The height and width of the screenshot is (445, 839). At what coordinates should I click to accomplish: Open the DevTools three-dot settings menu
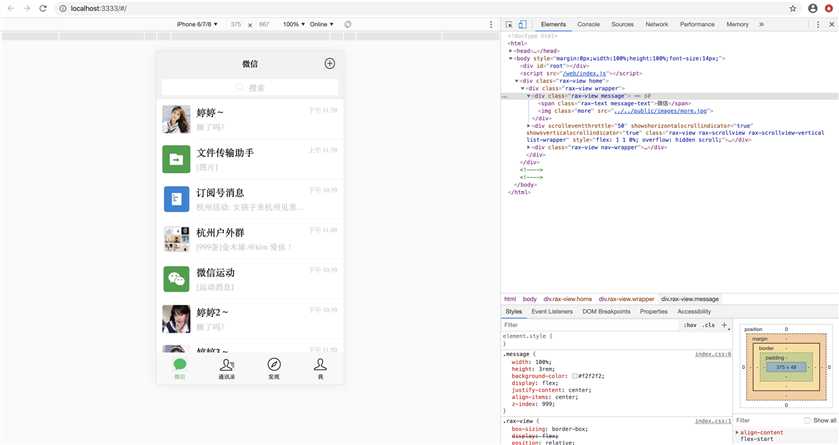click(x=818, y=25)
